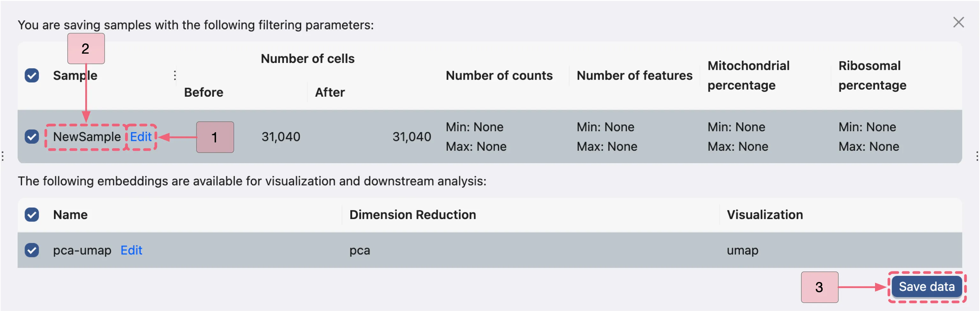Uncheck the NewSample row checkbox
Viewport: 980px width, 311px height.
32,137
